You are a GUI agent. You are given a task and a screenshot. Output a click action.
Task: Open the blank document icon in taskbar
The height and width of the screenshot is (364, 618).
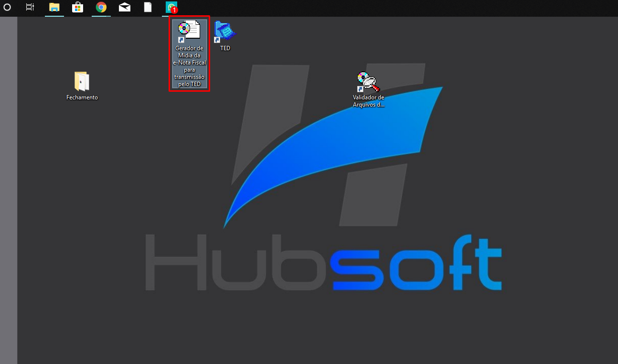click(x=148, y=7)
